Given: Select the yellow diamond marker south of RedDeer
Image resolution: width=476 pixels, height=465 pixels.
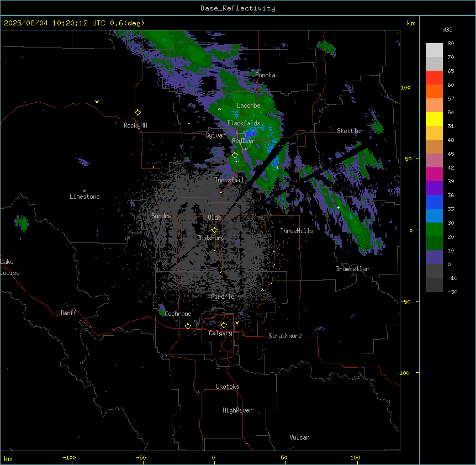Looking at the screenshot, I should click(235, 155).
